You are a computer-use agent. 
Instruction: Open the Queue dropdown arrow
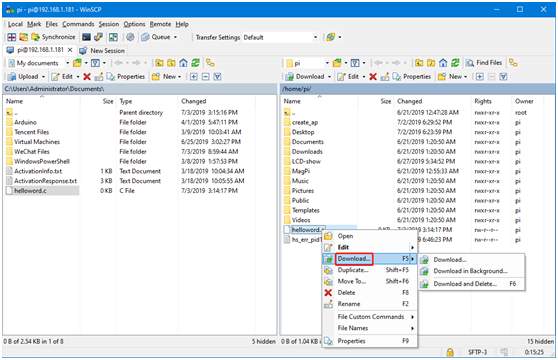[175, 37]
